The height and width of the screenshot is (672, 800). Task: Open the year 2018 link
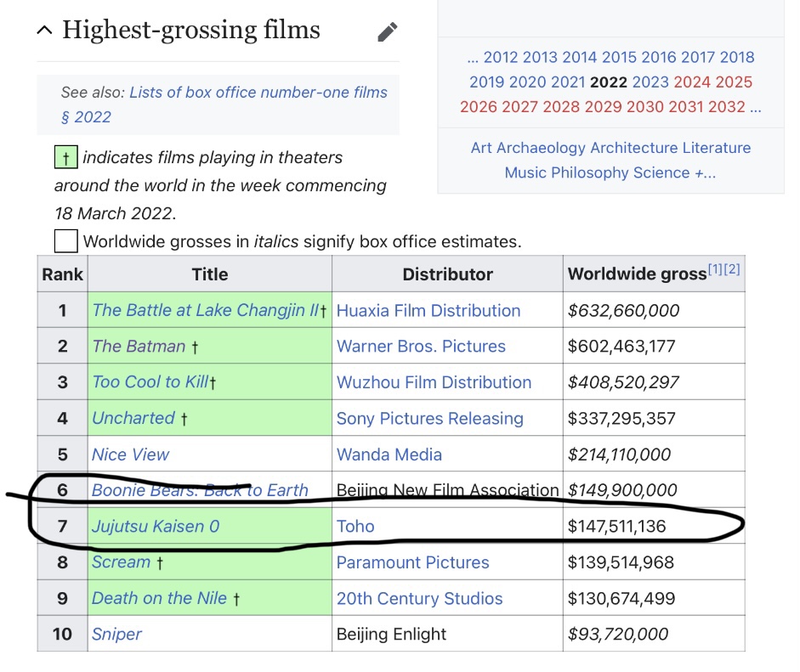coord(737,57)
